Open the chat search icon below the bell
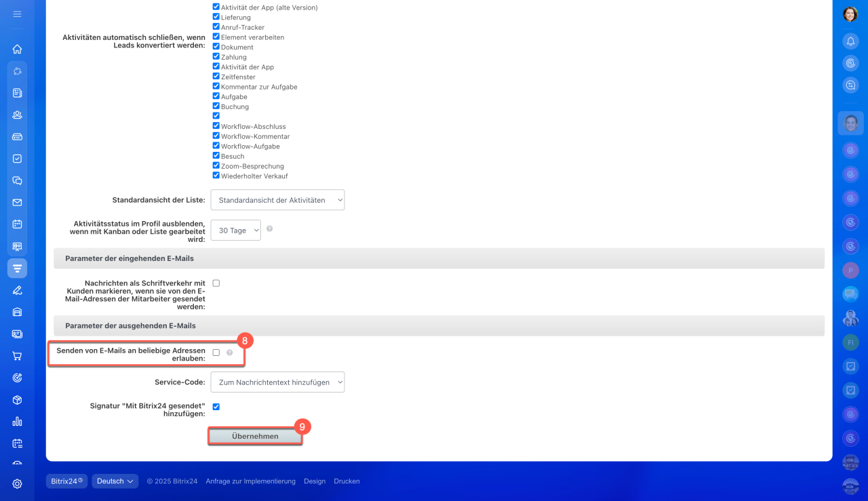Screen dimensions: 868x501 pos(850,85)
